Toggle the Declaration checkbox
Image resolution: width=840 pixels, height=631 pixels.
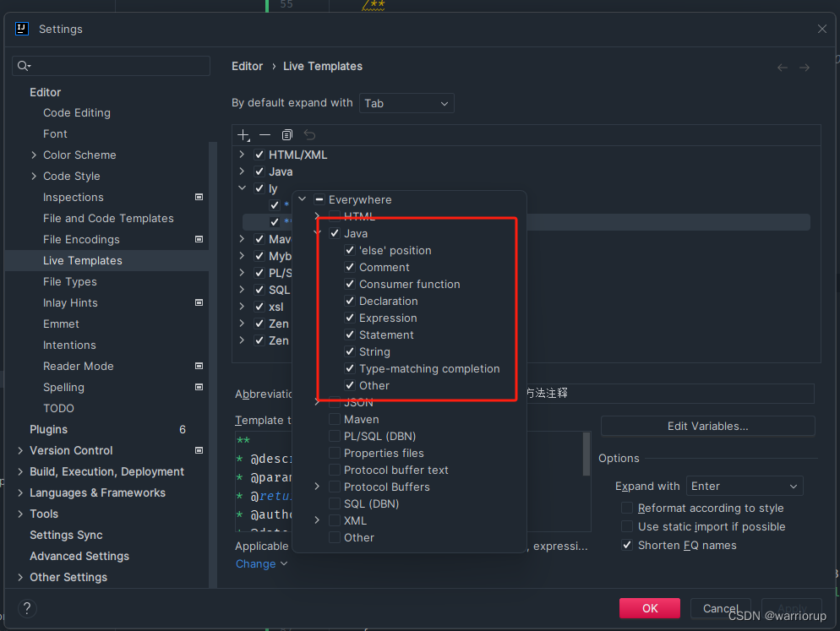pos(350,301)
